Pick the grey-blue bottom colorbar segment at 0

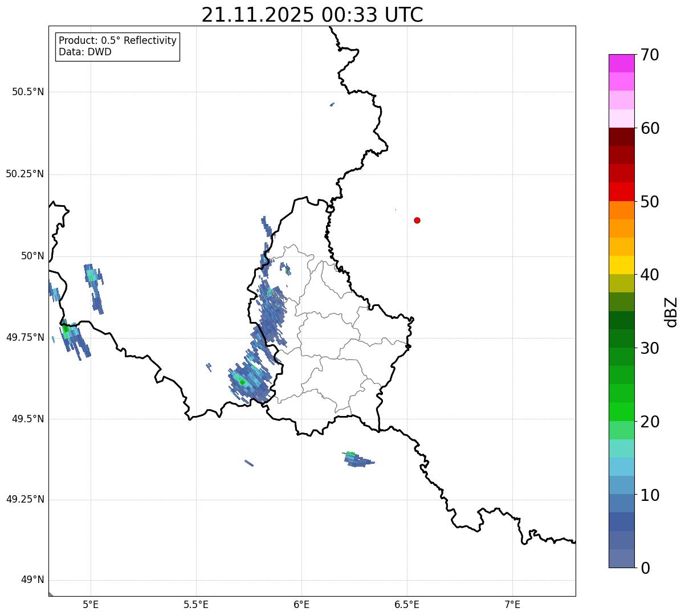click(621, 558)
